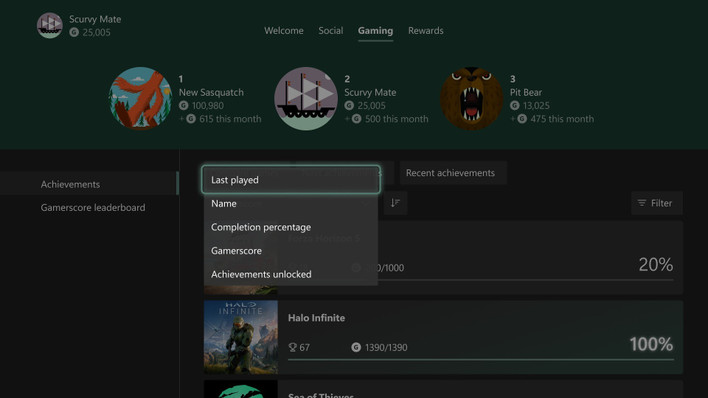708x398 pixels.
Task: Sort by Name in the dropdown
Action: 291,204
